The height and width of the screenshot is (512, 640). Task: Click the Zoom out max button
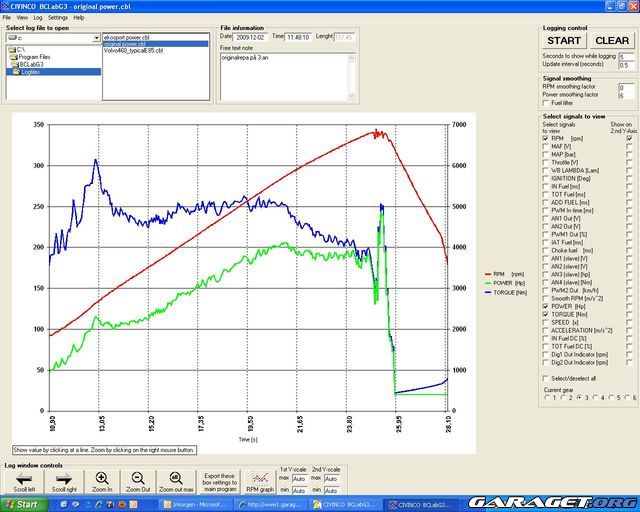[x=175, y=483]
